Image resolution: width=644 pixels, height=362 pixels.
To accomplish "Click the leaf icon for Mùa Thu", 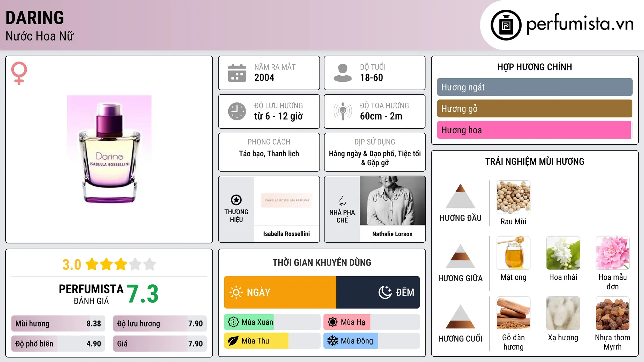I will pyautogui.click(x=233, y=341).
